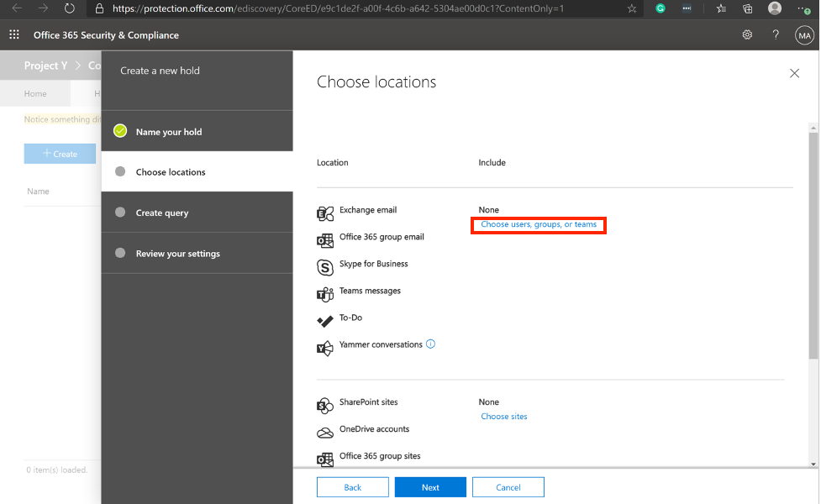
Task: Click the Grammarly extension icon
Action: [660, 8]
